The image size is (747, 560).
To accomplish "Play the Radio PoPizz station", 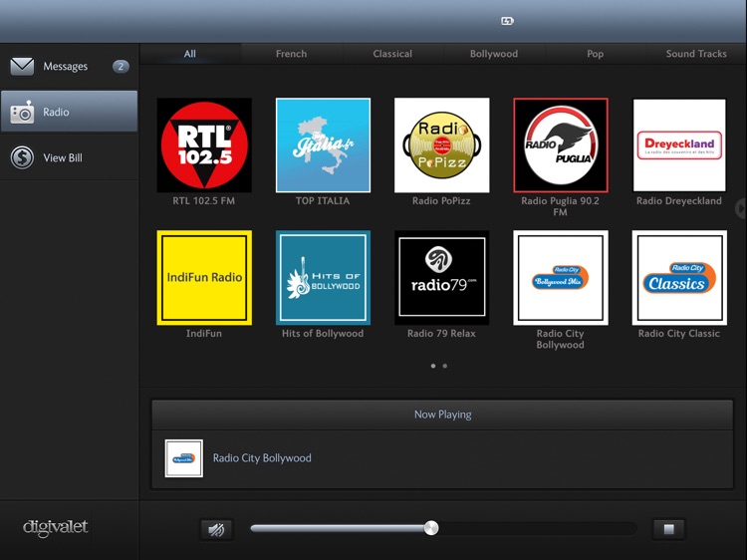I will (441, 145).
